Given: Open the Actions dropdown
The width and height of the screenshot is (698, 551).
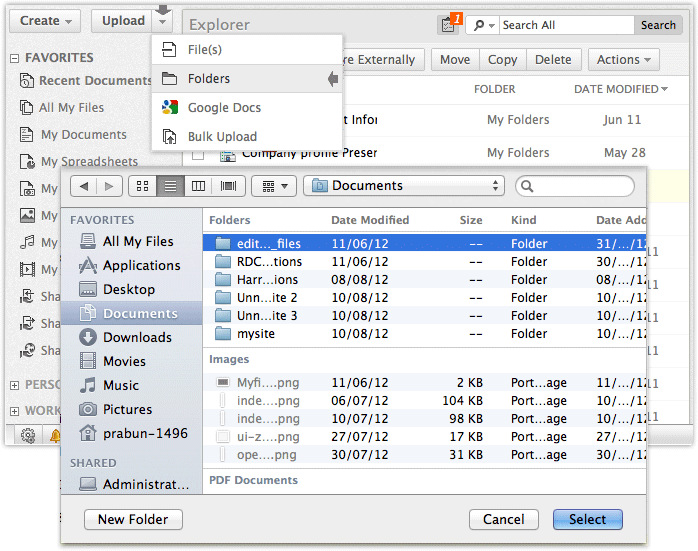Looking at the screenshot, I should [623, 60].
